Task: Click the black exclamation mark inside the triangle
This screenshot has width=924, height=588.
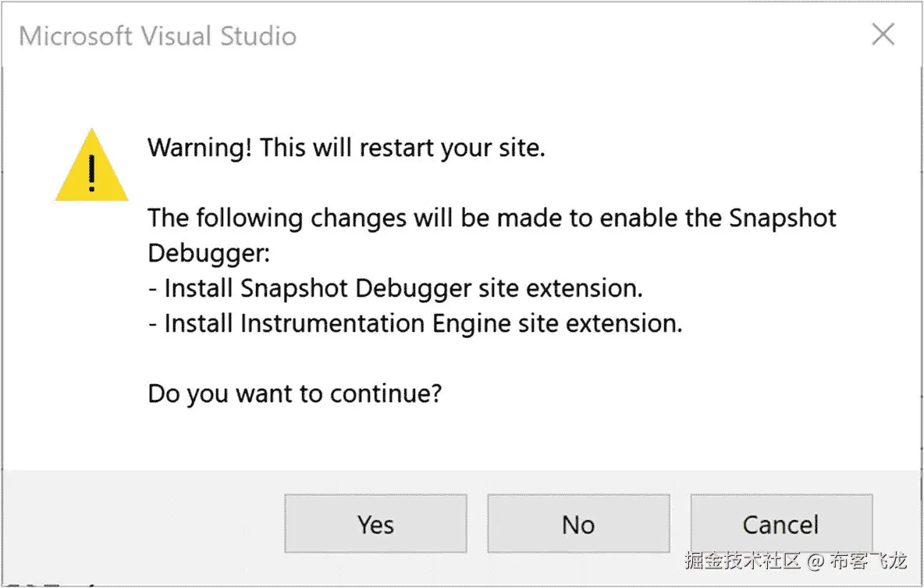Action: point(92,172)
